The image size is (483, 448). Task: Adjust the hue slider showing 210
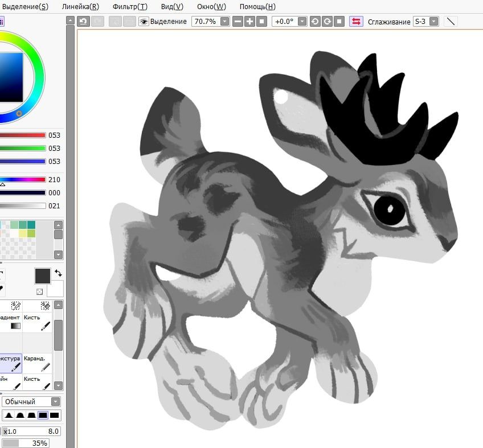point(23,179)
